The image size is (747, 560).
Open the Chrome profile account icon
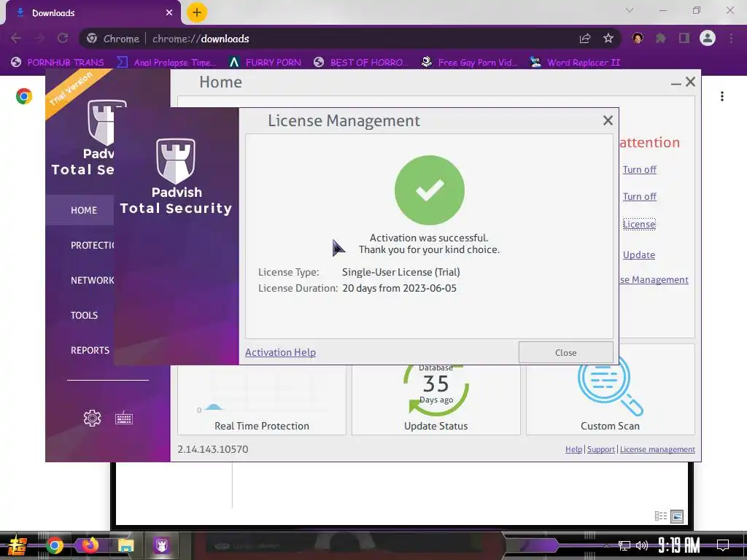tap(708, 38)
